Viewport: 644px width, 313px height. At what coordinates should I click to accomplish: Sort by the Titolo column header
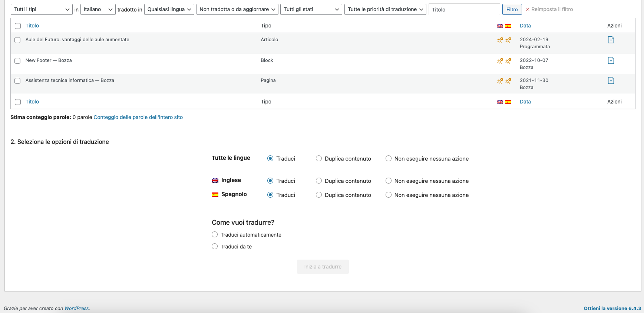32,26
